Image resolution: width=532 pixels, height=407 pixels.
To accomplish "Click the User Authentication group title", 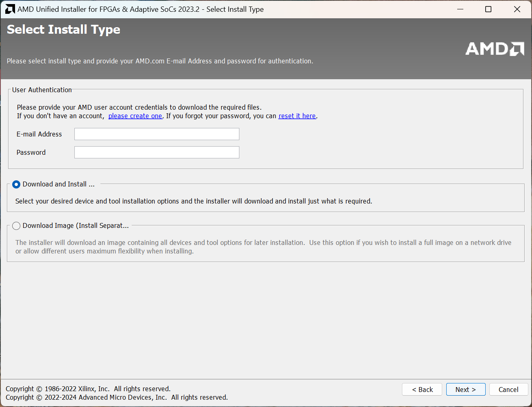I will coord(42,90).
